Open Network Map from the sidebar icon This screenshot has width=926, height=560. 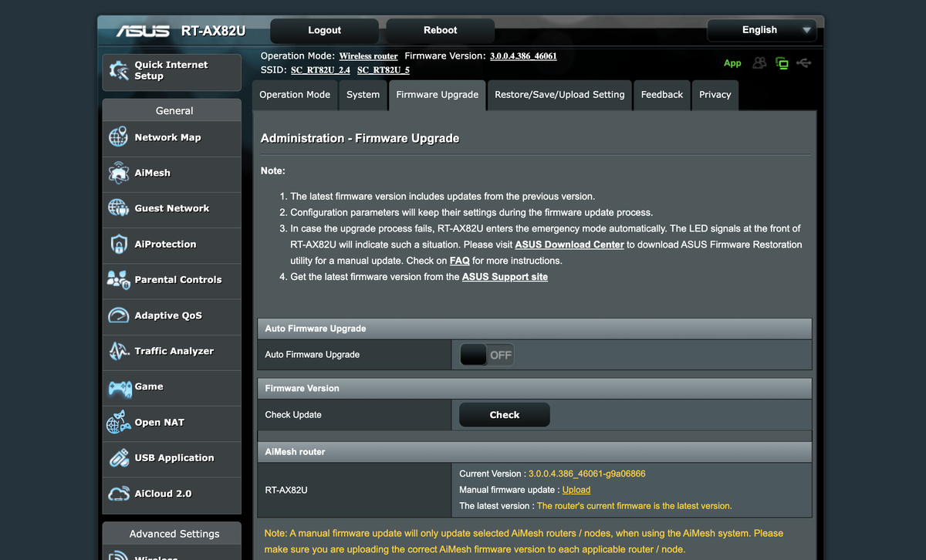118,137
